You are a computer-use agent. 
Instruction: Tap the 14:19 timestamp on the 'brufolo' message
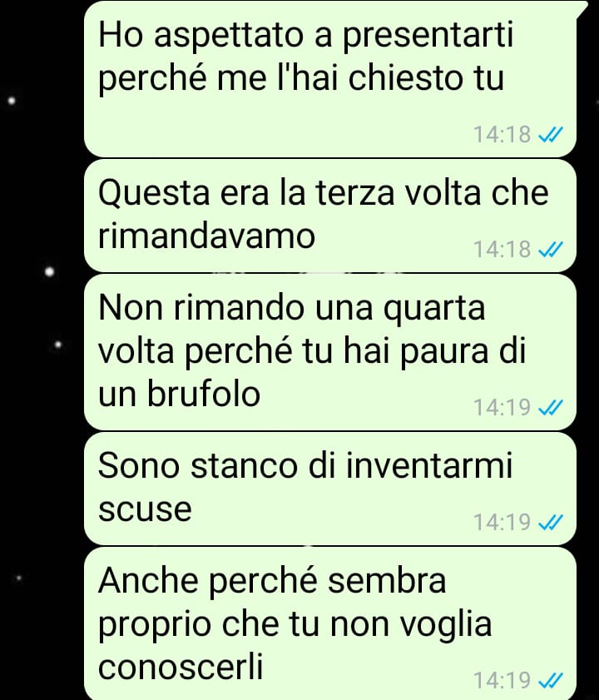click(502, 407)
